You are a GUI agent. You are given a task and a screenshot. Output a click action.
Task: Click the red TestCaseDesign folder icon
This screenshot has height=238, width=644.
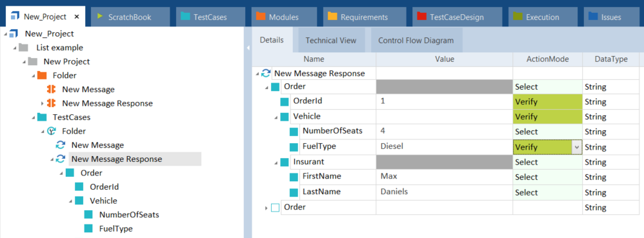click(x=421, y=16)
